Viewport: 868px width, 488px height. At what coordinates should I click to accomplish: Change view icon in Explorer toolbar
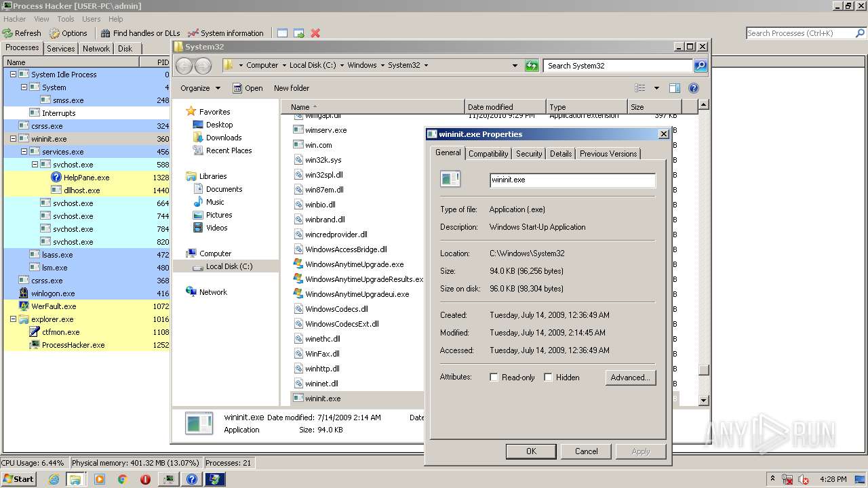click(x=639, y=88)
